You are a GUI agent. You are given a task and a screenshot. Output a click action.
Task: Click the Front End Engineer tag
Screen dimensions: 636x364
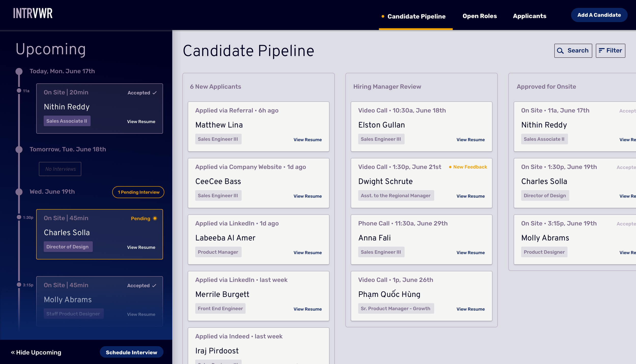tap(220, 308)
